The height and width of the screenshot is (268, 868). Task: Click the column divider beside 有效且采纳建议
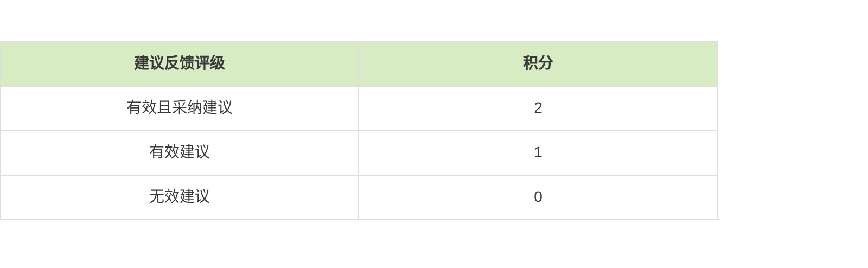359,108
